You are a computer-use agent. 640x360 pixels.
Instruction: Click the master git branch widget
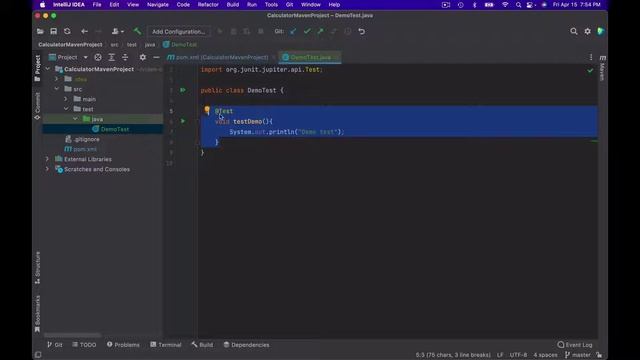pyautogui.click(x=577, y=355)
